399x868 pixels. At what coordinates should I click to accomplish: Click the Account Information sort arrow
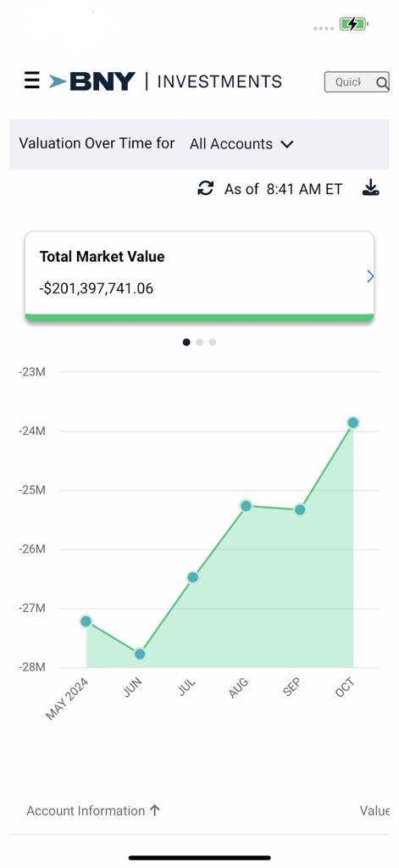point(155,810)
